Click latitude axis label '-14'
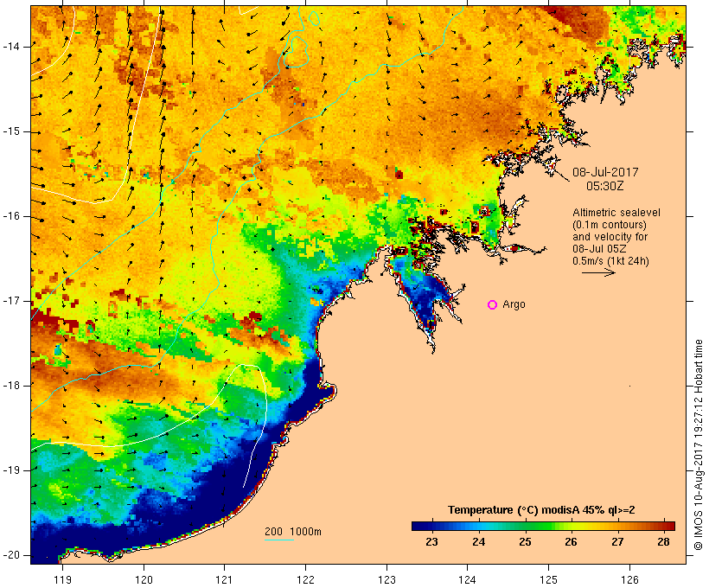709x588 pixels. point(11,47)
